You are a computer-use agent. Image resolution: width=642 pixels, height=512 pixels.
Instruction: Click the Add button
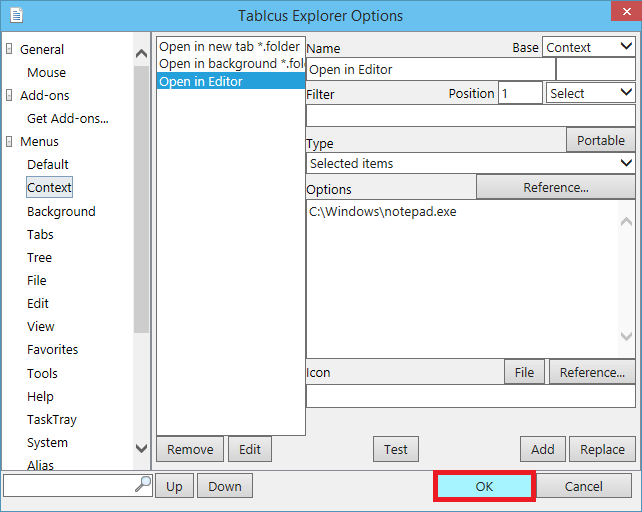point(543,449)
